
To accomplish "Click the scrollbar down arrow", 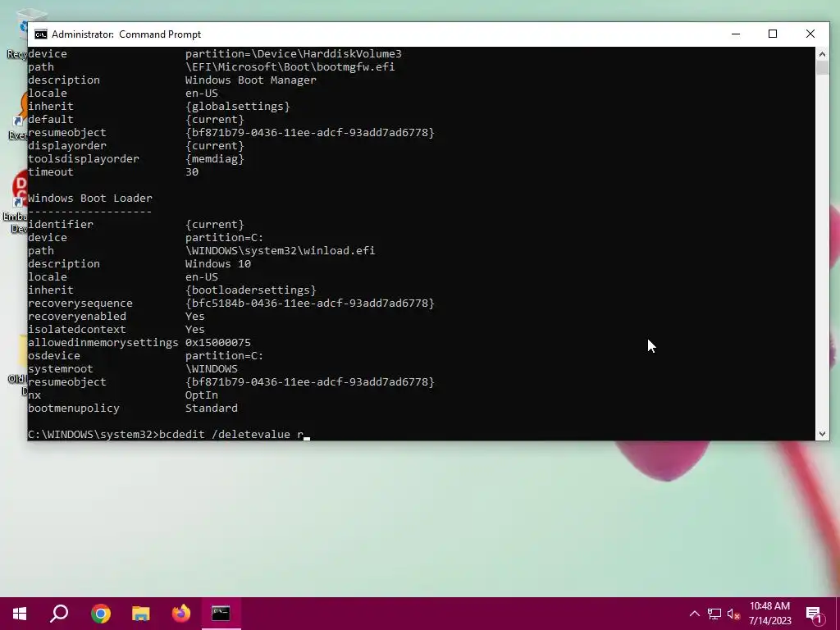I will pyautogui.click(x=822, y=434).
